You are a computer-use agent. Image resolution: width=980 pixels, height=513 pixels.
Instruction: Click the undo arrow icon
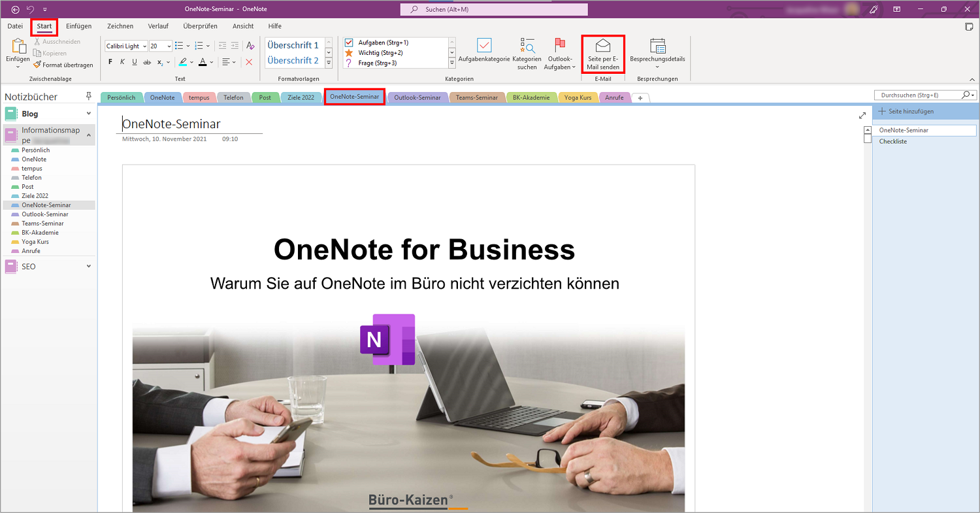(x=30, y=9)
